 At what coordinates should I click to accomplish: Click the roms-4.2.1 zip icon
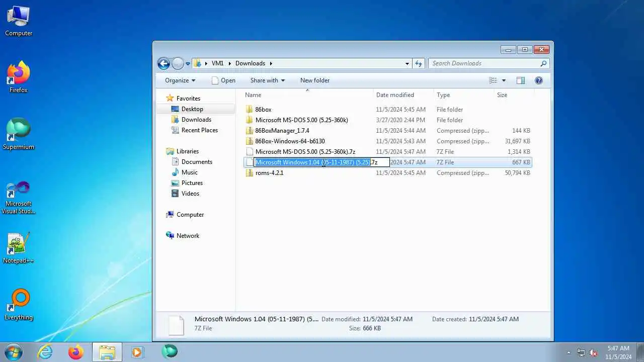tap(250, 172)
